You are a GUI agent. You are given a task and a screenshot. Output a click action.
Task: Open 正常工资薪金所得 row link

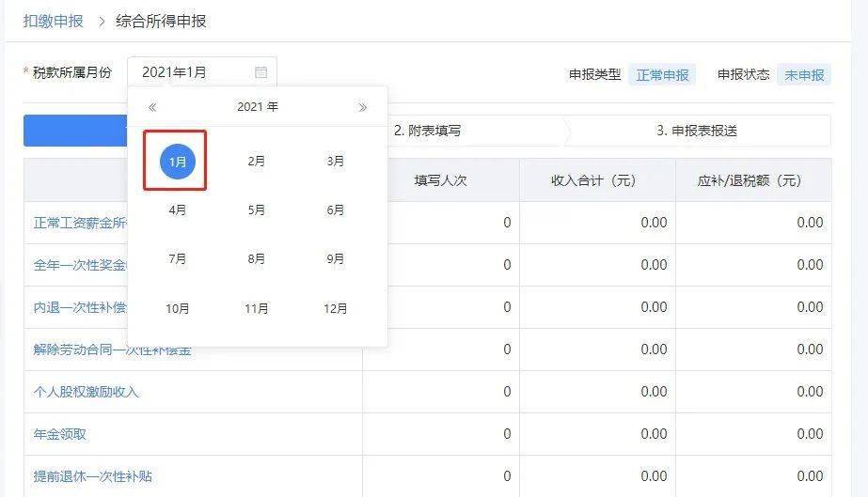[80, 223]
